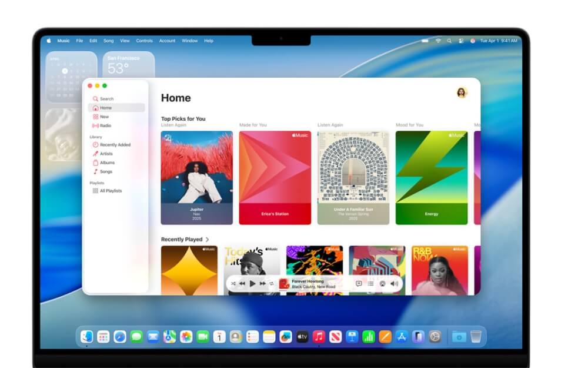
Task: Launch Apple TV from the Dock
Action: coord(302,337)
